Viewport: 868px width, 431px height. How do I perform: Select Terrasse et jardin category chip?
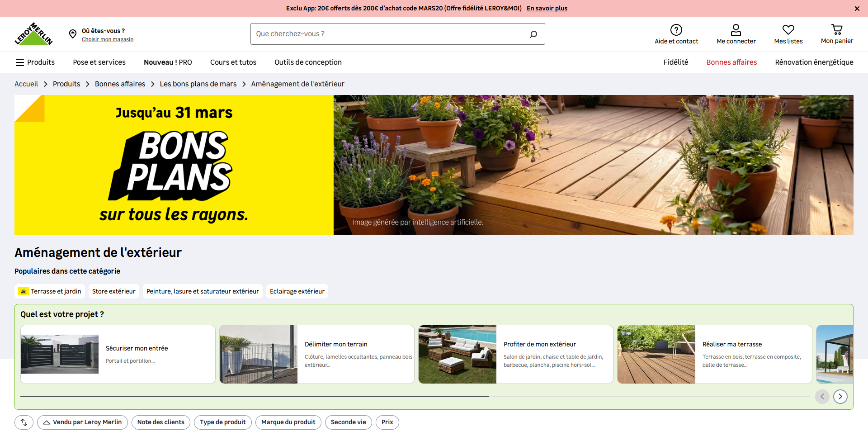tap(50, 291)
